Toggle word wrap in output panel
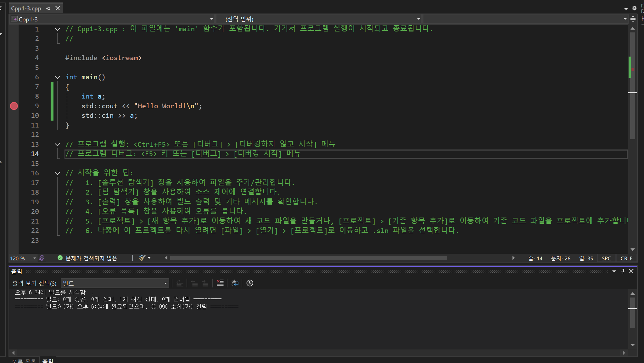The width and height of the screenshot is (644, 363). 235,283
